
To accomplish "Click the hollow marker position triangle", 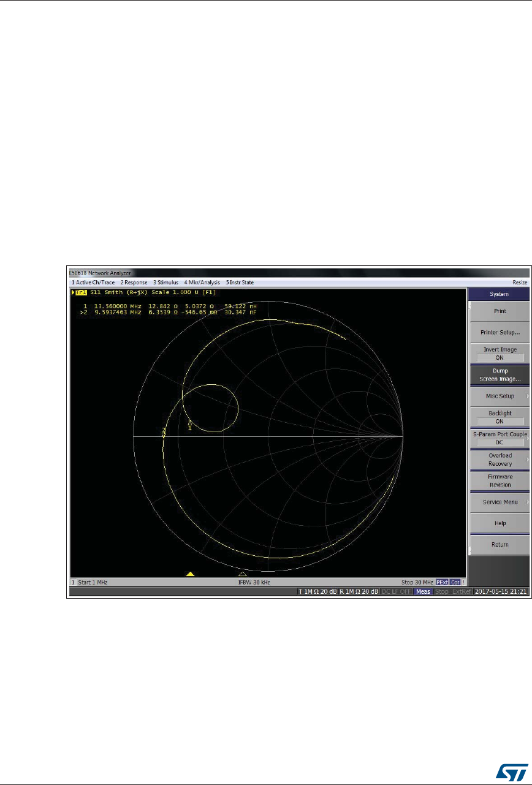I will coord(243,574).
